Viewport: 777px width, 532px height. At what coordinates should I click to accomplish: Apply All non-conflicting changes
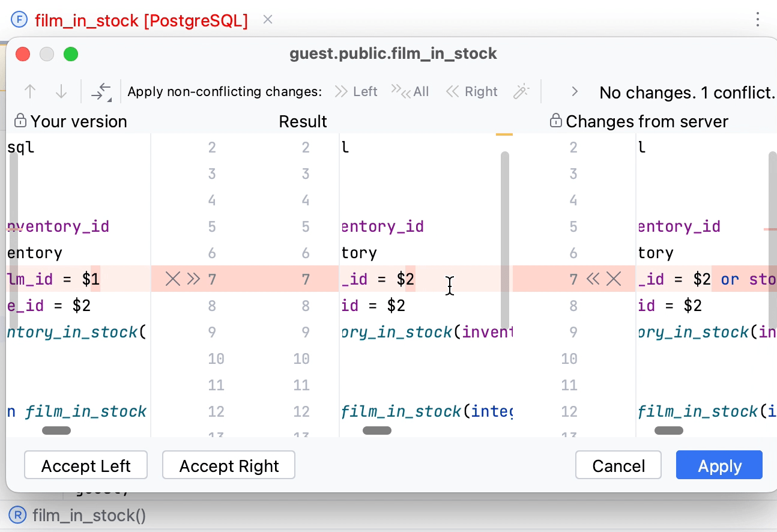point(411,91)
